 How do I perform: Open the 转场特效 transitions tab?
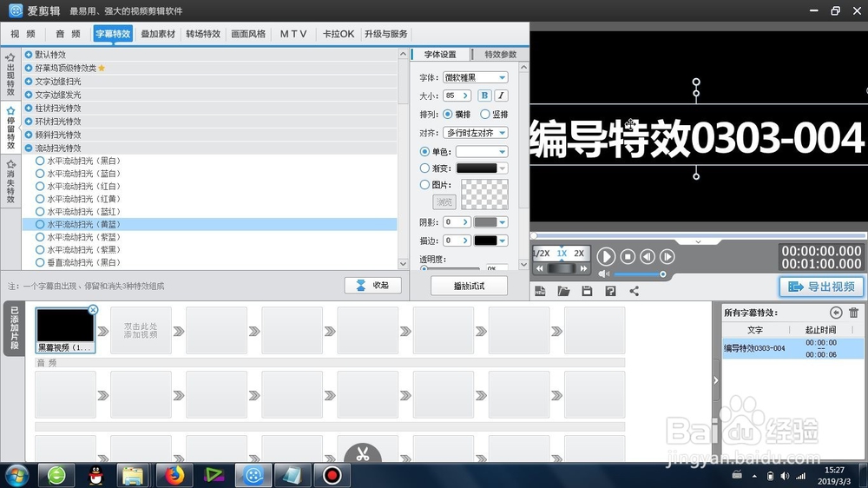tap(203, 34)
